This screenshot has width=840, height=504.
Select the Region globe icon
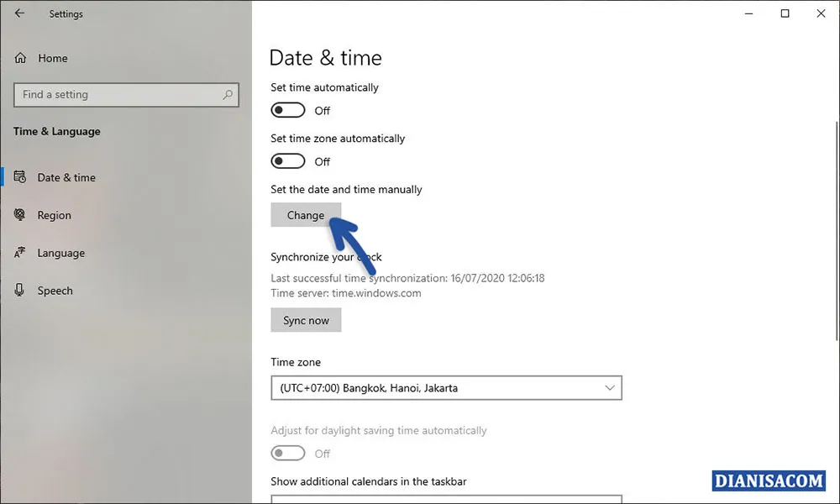(x=19, y=215)
